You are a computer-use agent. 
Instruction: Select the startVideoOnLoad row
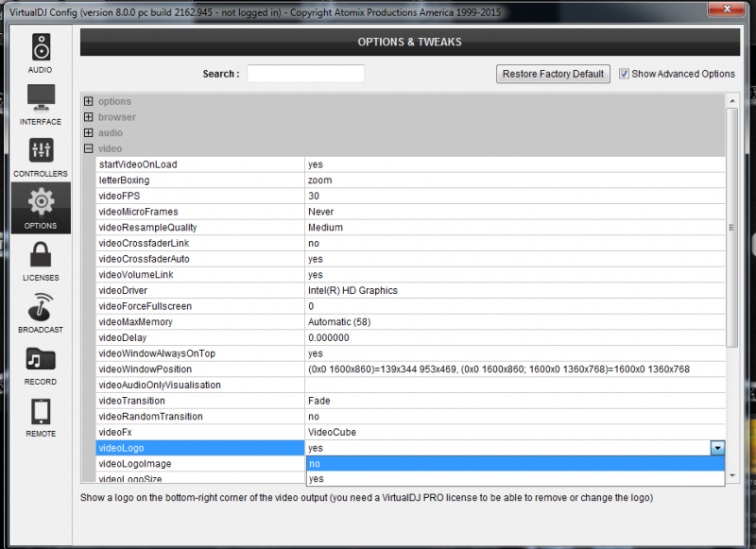point(410,164)
